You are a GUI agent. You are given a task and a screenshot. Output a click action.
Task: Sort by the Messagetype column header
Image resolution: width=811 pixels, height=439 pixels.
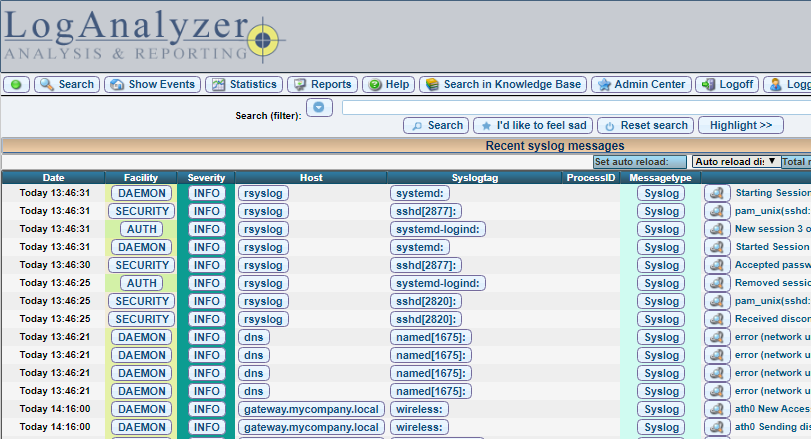660,177
